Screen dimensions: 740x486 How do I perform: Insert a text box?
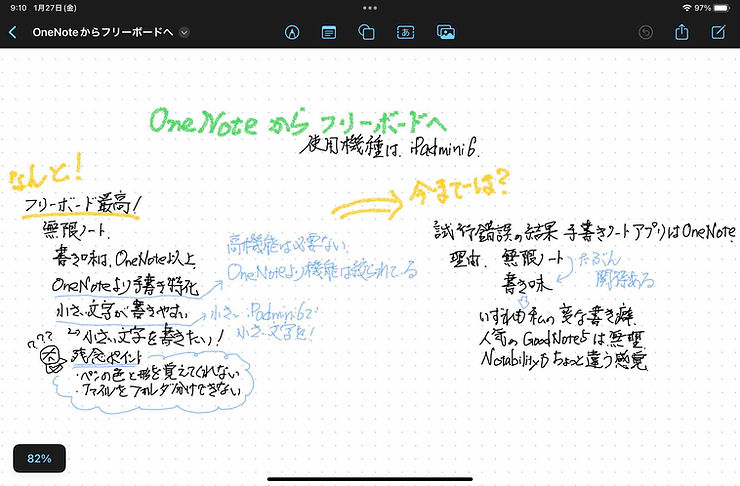(x=405, y=32)
